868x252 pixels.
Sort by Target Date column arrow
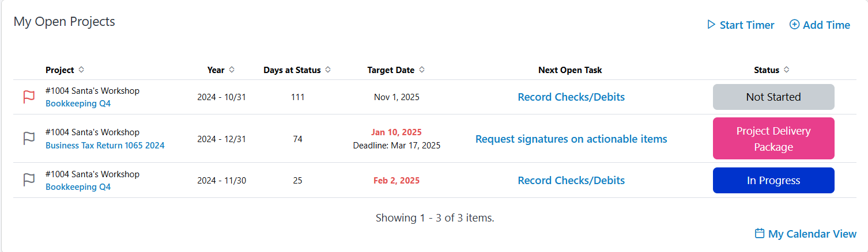coord(422,70)
